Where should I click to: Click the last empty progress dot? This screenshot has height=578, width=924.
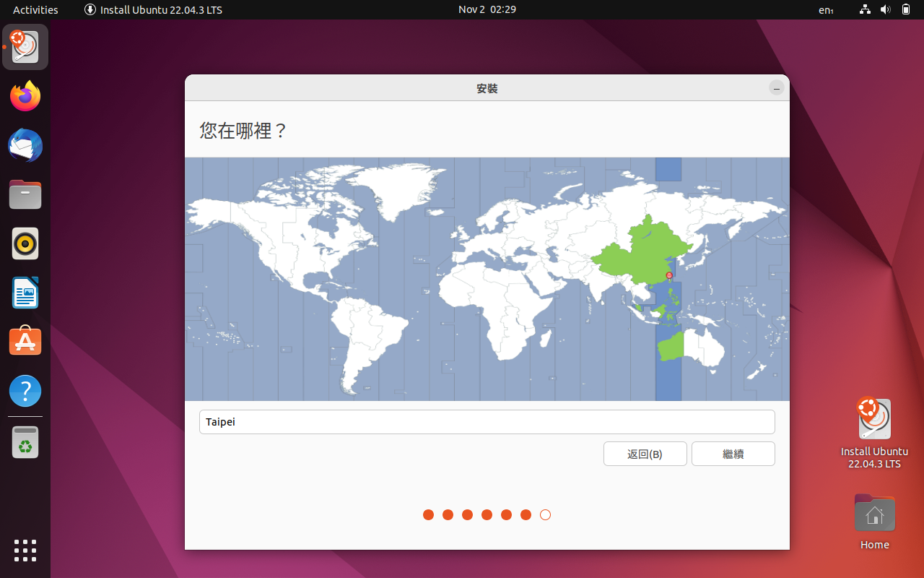546,514
